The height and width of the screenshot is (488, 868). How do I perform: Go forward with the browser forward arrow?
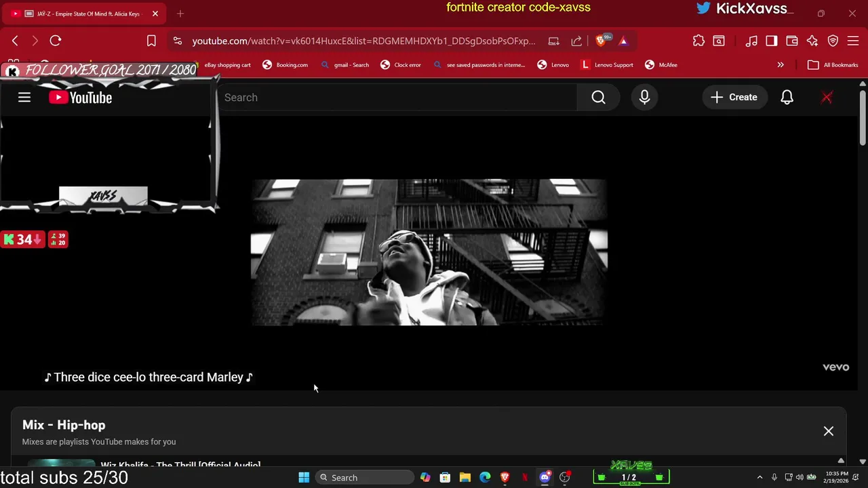point(35,41)
